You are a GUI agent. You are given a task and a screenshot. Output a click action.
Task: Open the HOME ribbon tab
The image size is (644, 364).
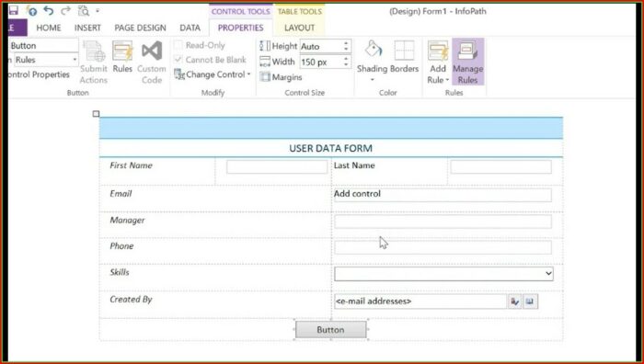pyautogui.click(x=49, y=28)
